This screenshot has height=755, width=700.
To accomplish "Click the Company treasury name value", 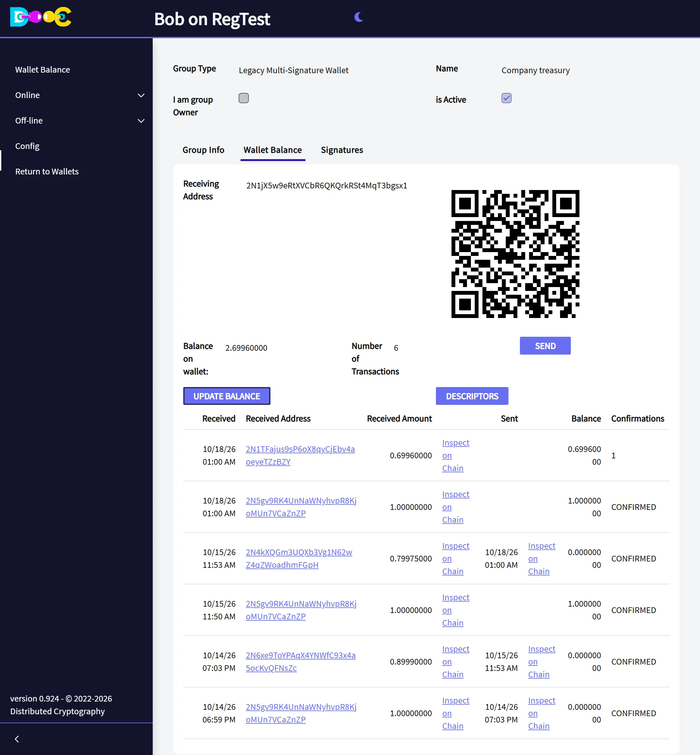I will click(x=535, y=70).
